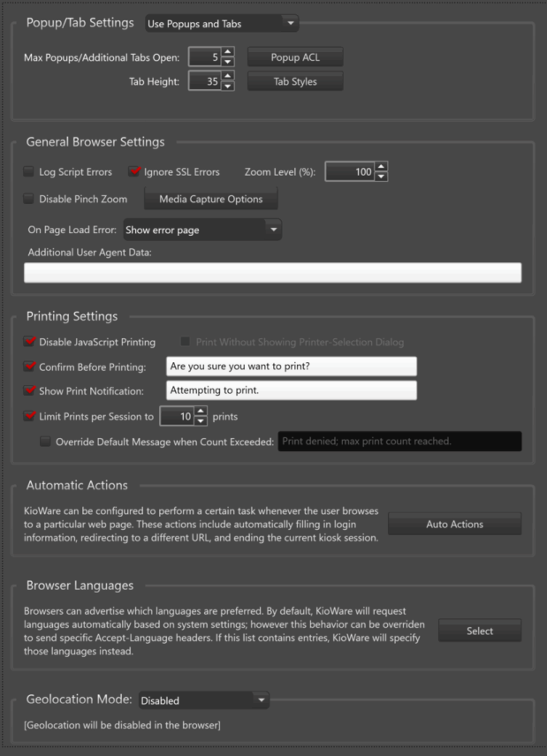Open the Auto Actions dialog

[454, 524]
